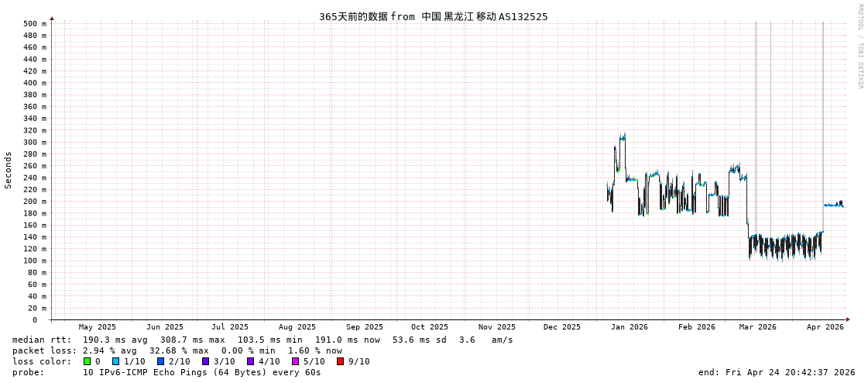Click the cyan 1/10 loss color swatch
The image size is (868, 383).
pos(115,361)
